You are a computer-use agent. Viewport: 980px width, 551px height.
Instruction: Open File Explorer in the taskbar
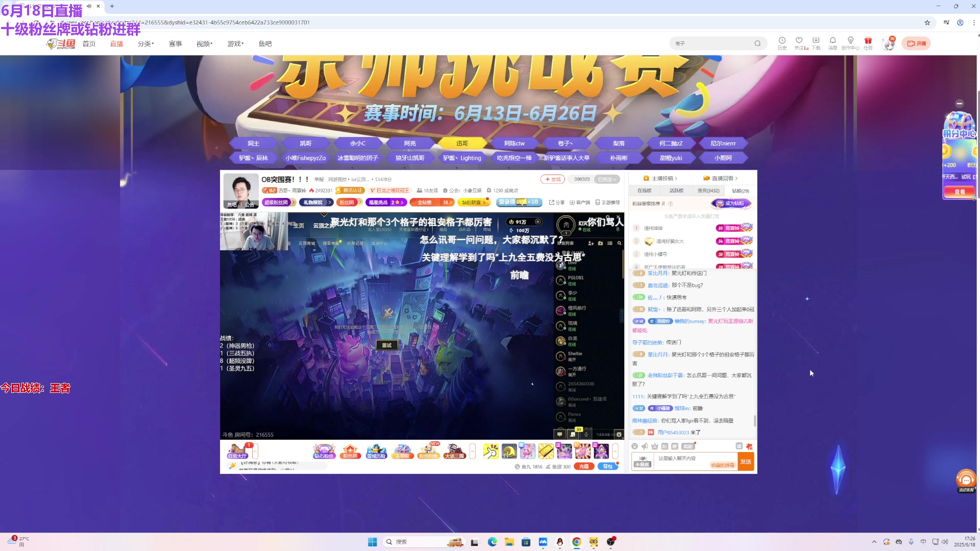509,542
